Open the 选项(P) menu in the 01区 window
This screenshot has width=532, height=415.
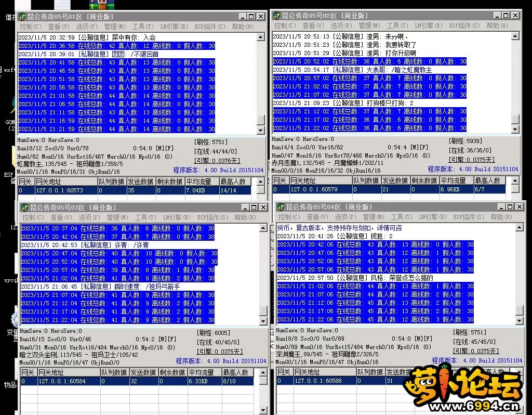click(x=87, y=27)
